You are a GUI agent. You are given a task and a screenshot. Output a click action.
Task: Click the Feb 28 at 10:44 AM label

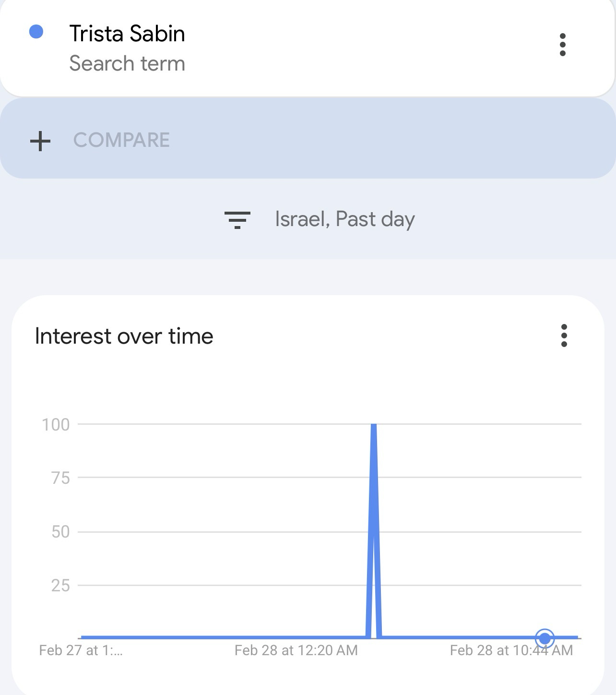click(511, 650)
